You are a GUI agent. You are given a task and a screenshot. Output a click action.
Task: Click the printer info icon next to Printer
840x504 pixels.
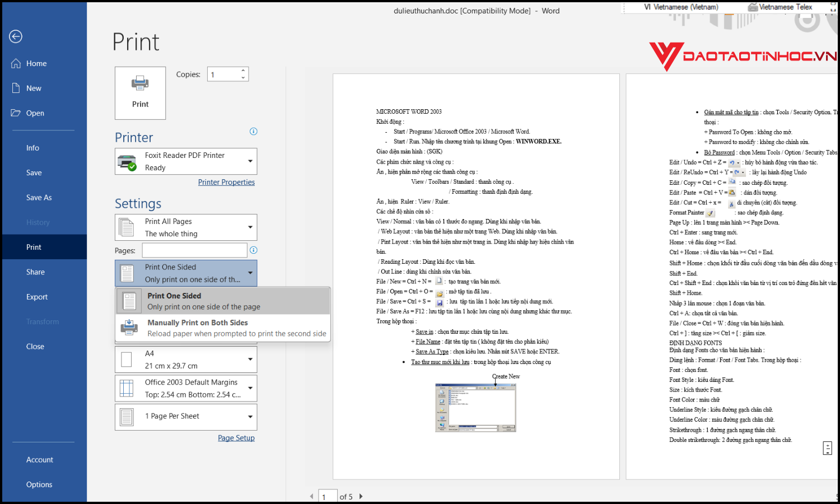tap(253, 132)
